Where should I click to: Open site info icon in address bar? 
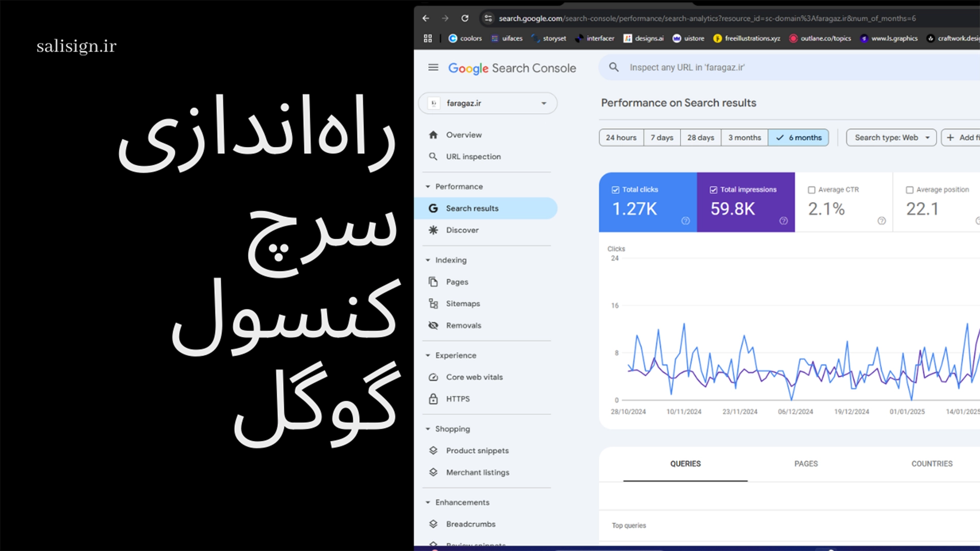coord(488,18)
